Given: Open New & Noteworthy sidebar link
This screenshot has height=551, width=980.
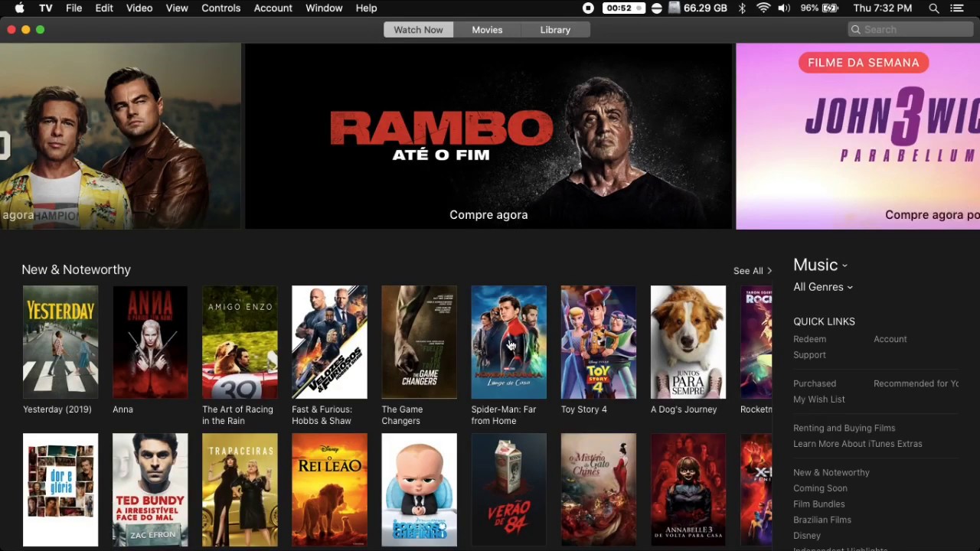Looking at the screenshot, I should coord(831,472).
